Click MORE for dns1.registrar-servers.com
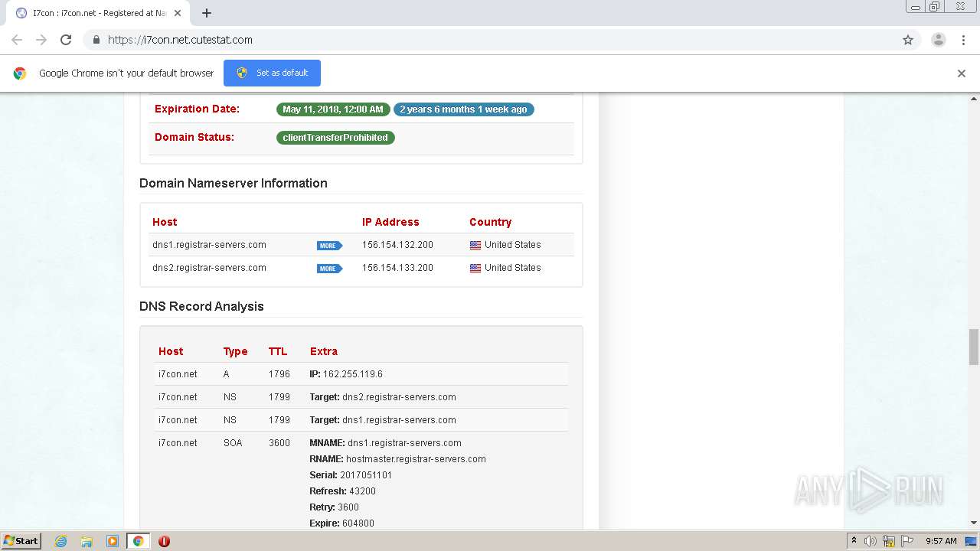The height and width of the screenshot is (551, 980). point(329,246)
